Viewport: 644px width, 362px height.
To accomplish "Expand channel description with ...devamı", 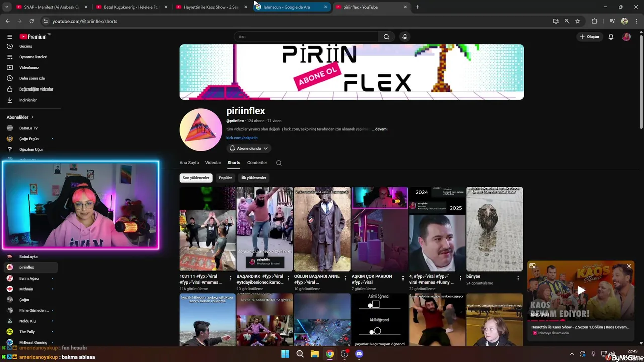I will 380,129.
